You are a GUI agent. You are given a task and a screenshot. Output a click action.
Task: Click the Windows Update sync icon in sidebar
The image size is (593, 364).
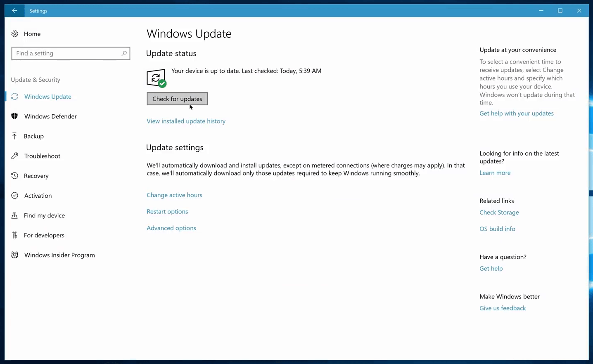[x=15, y=97]
